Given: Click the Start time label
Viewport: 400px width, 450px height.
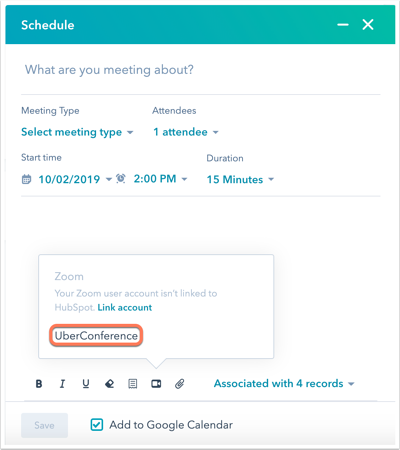Looking at the screenshot, I should click(x=41, y=158).
